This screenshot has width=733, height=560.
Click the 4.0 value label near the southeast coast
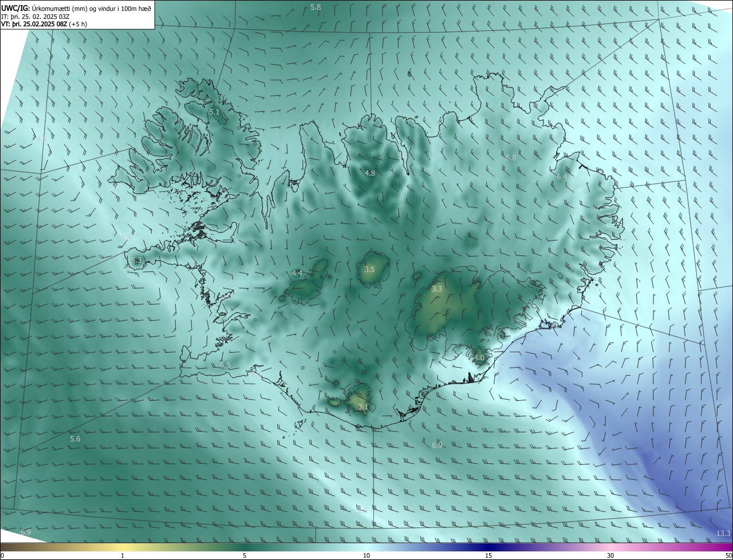[x=479, y=357]
